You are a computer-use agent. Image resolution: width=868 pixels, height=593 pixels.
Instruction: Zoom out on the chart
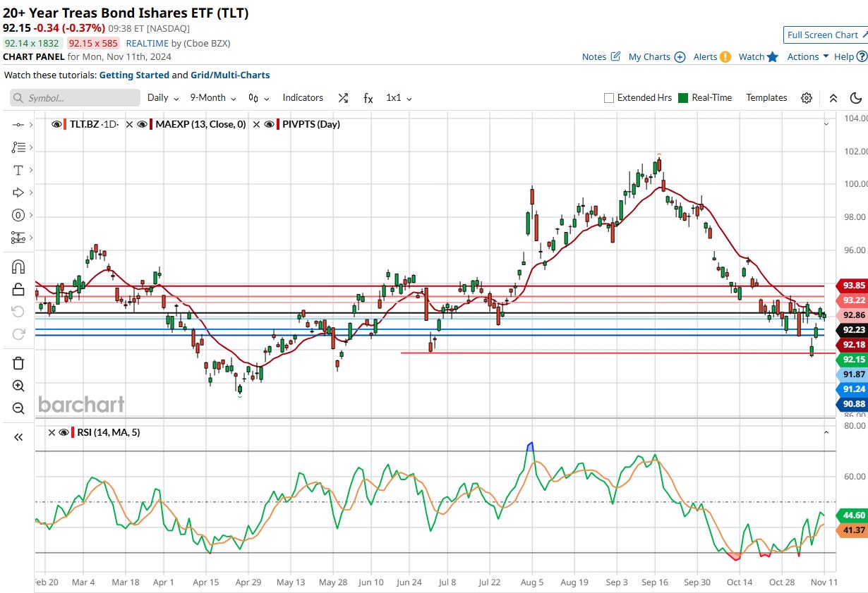pos(18,408)
